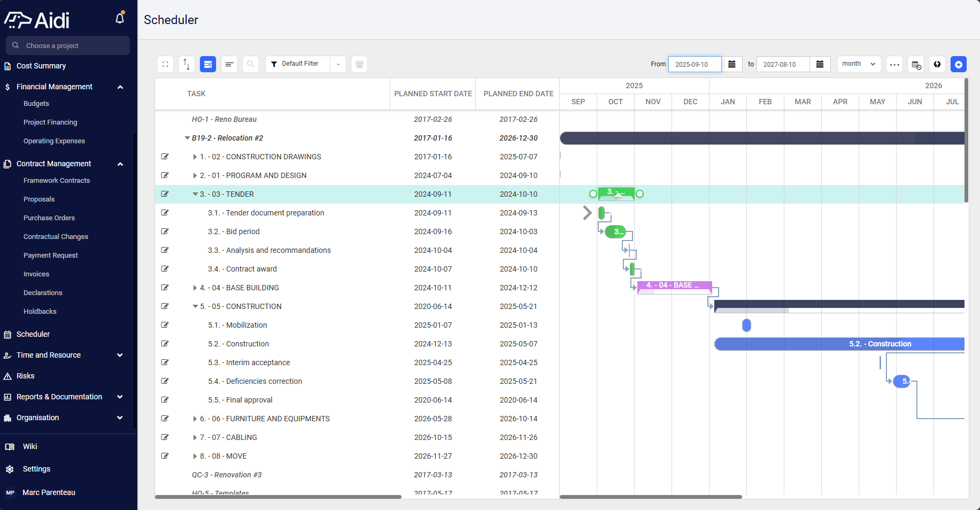Open the three-dots more options menu
Viewport: 980px width, 510px height.
tap(894, 64)
